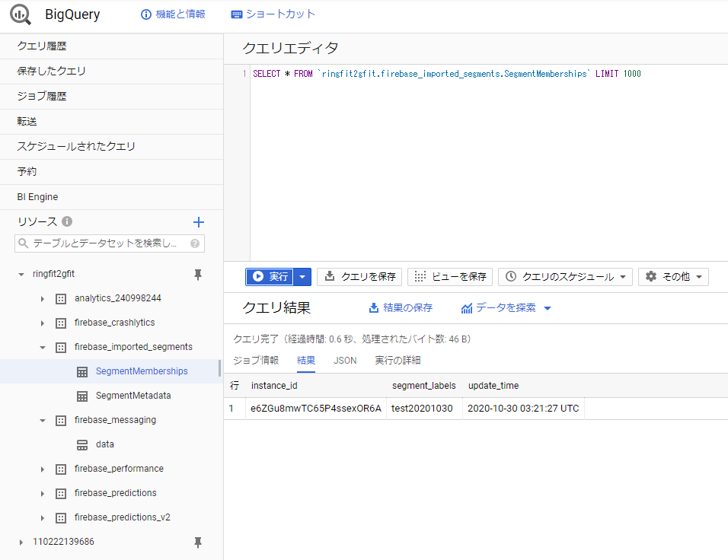Run the query with 実行 button
This screenshot has width=728, height=560.
(270, 277)
